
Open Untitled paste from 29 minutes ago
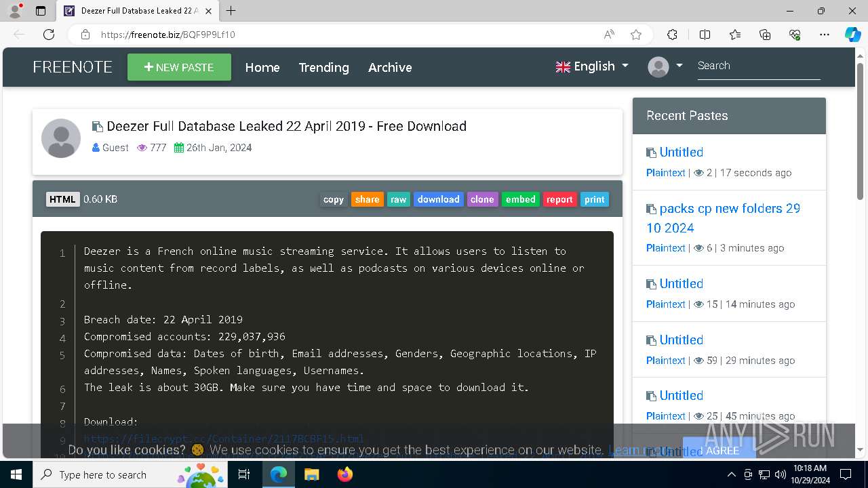[x=682, y=340]
